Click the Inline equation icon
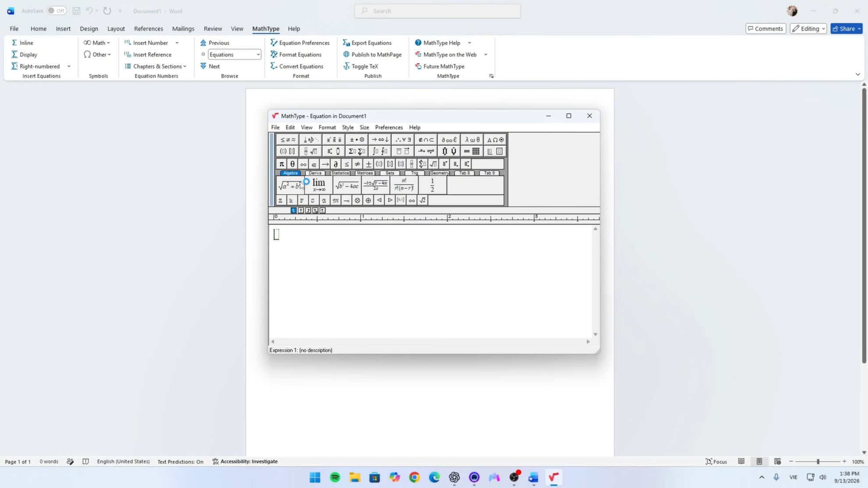Screen dimensions: 868x488 14,43
